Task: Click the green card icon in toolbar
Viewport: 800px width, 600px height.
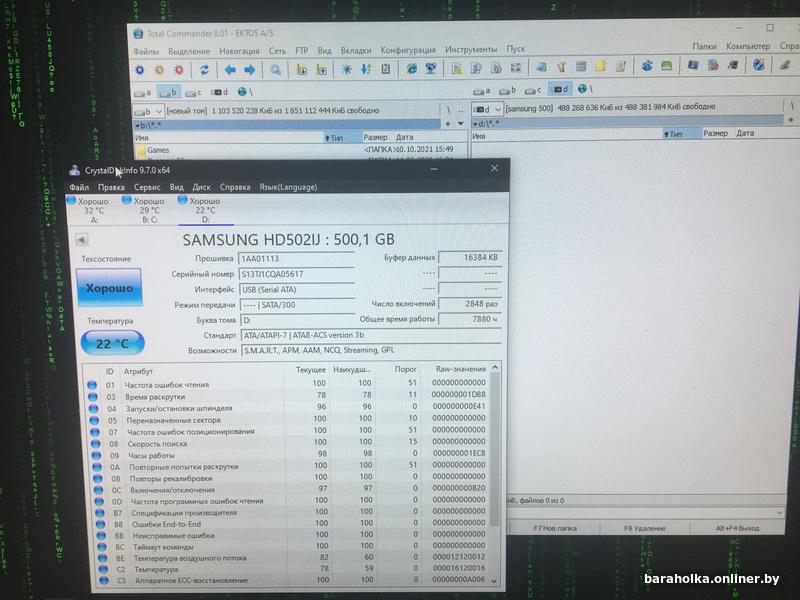Action: [666, 66]
